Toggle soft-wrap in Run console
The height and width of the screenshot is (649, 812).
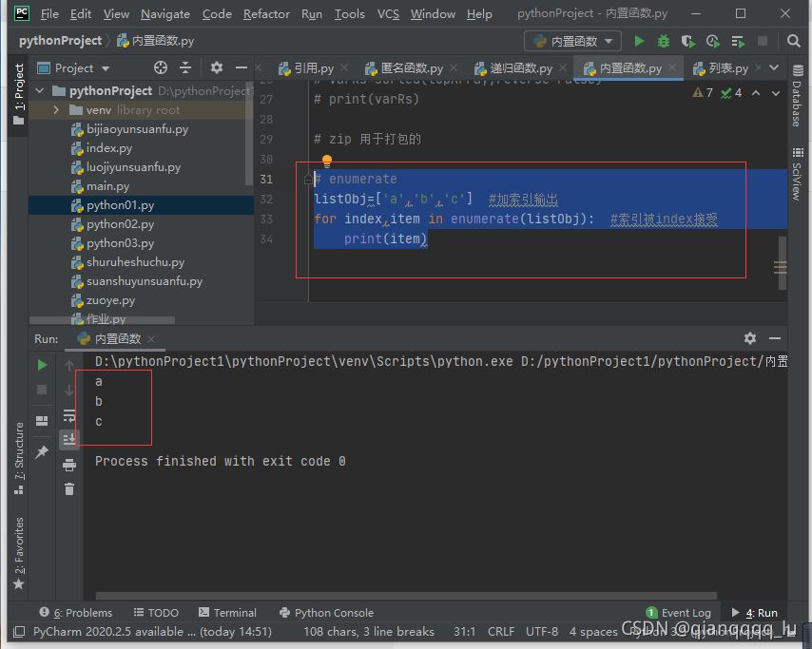(x=69, y=415)
